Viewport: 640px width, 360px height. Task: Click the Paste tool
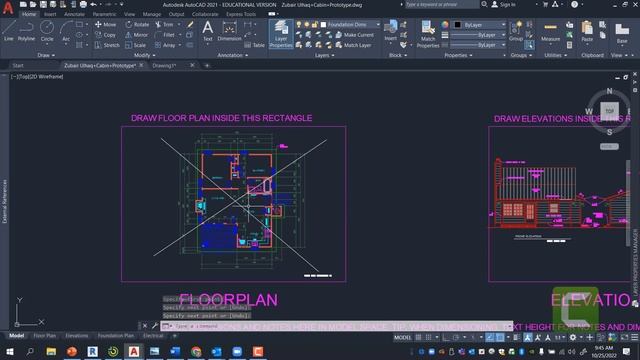point(587,31)
